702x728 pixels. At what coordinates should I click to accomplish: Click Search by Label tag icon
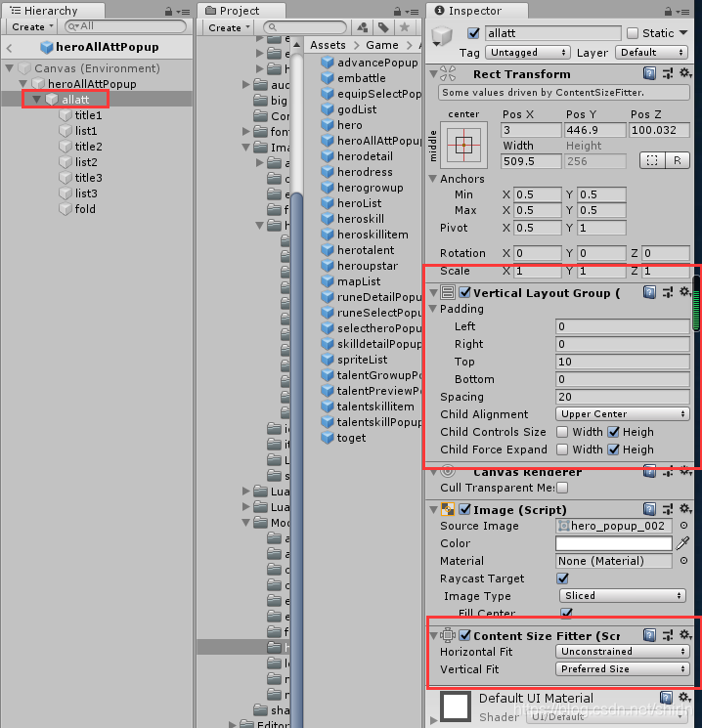pyautogui.click(x=383, y=27)
